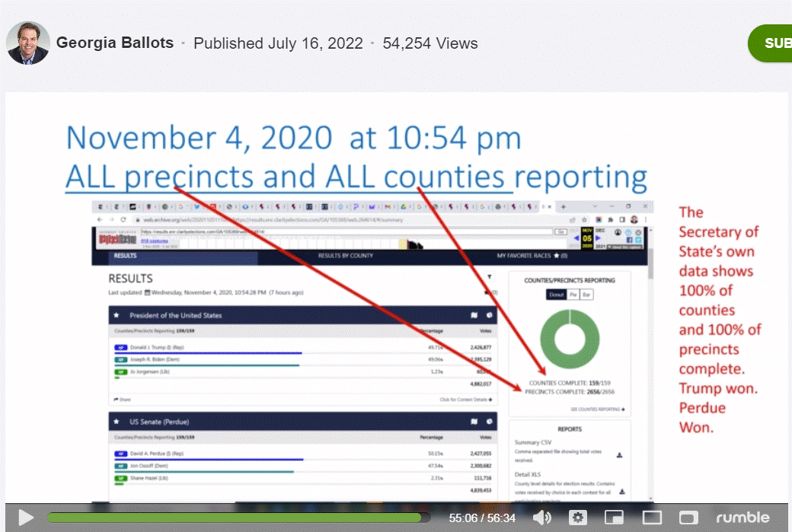
Task: Select the Pie chart option
Action: pyautogui.click(x=573, y=295)
